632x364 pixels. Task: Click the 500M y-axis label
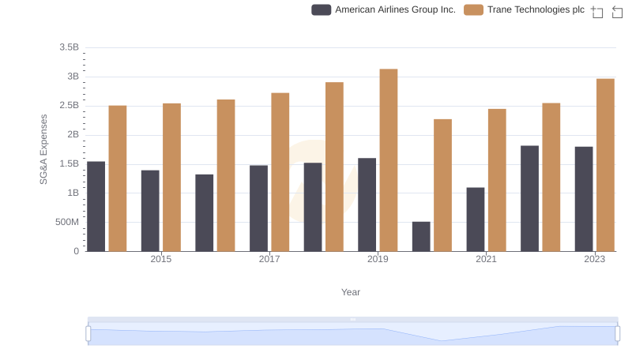(67, 222)
